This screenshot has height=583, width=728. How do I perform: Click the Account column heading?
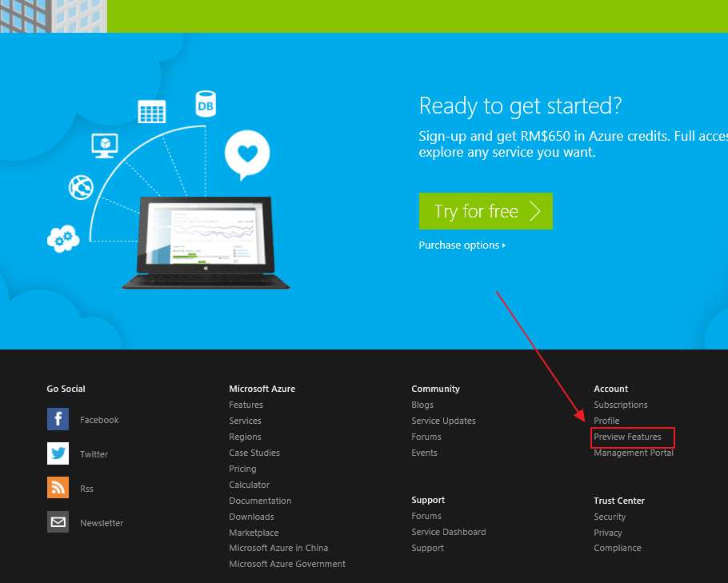tap(611, 389)
